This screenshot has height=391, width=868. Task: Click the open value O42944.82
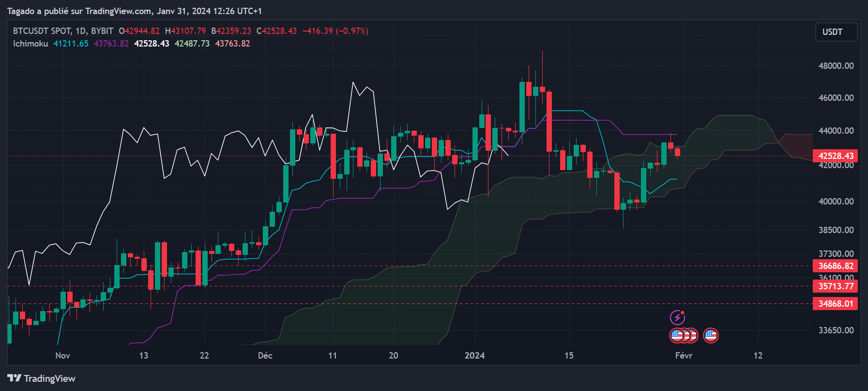(139, 31)
